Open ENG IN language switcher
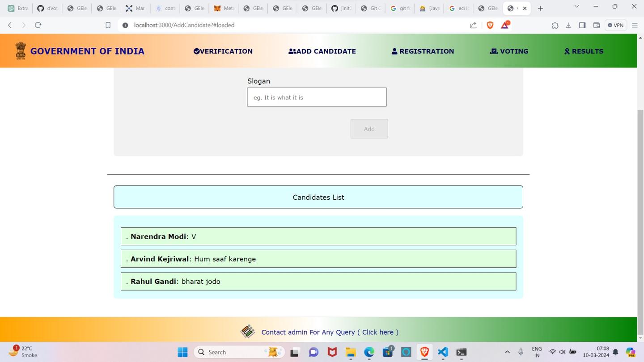This screenshot has width=644, height=362. (x=537, y=352)
